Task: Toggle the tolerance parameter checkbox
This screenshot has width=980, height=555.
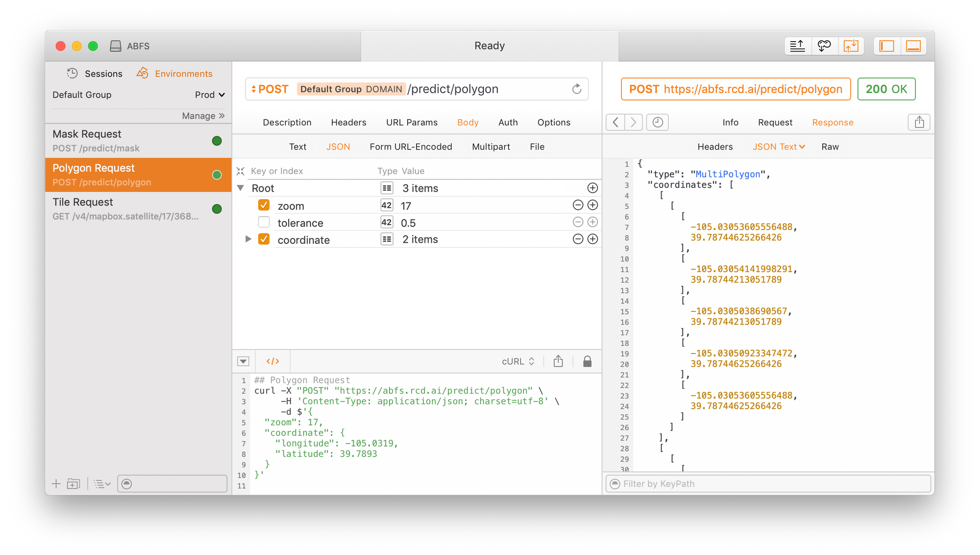Action: (x=263, y=222)
